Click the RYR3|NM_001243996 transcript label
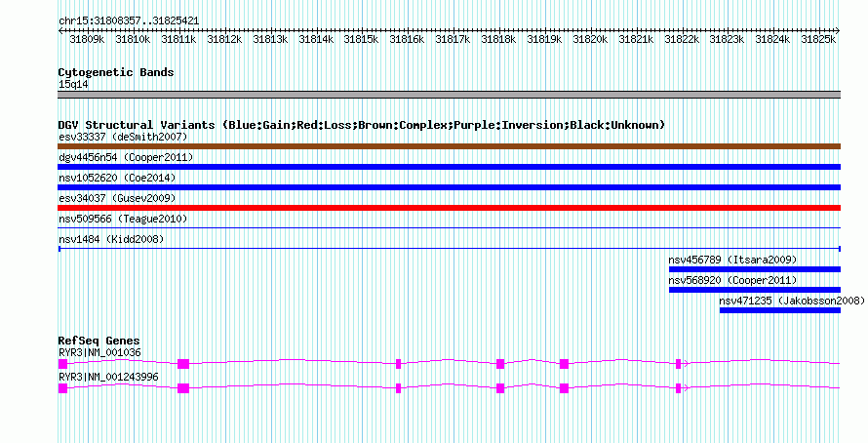 click(108, 377)
